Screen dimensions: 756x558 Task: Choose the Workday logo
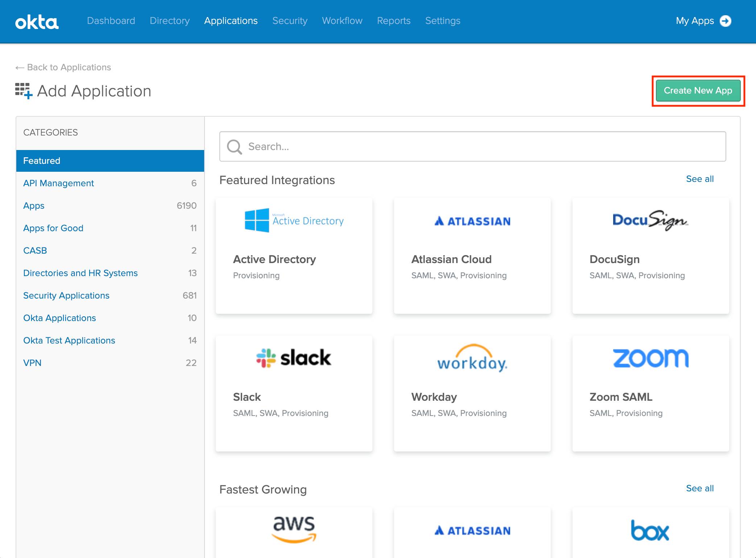point(472,358)
